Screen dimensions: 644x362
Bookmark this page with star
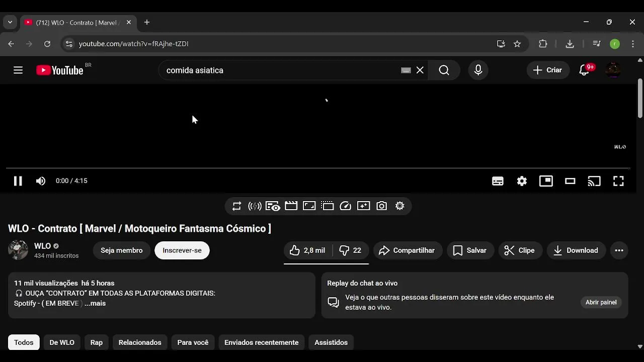tap(517, 44)
